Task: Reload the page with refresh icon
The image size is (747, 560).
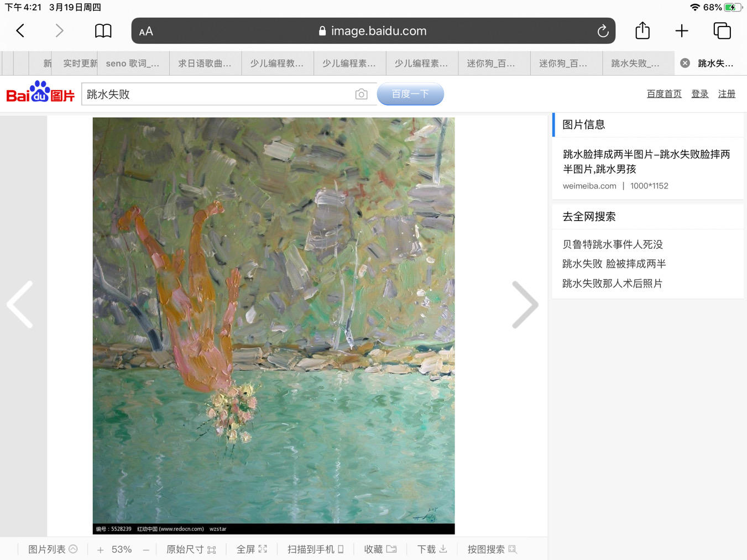Action: 603,31
